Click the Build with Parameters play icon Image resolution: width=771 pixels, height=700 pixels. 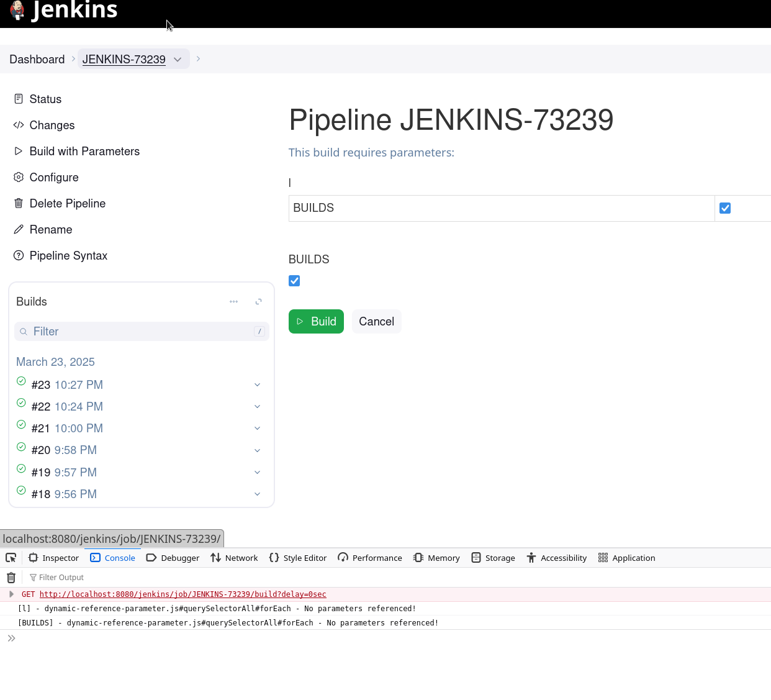(x=19, y=151)
